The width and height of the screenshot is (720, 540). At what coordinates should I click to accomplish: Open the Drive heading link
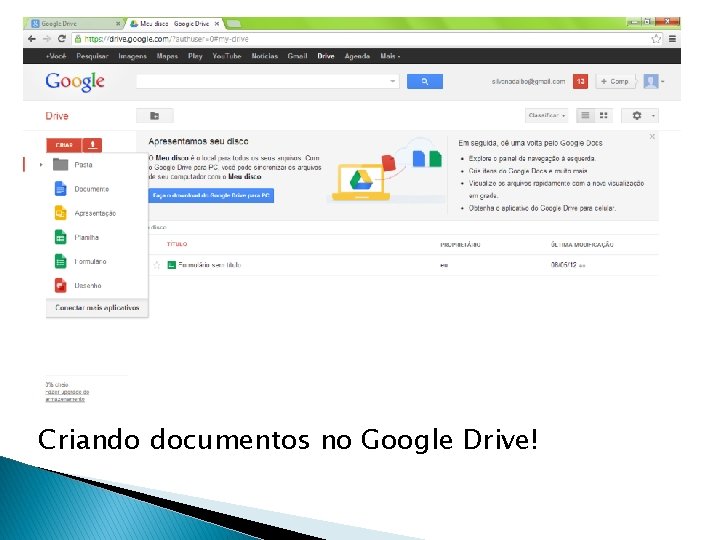(x=57, y=116)
